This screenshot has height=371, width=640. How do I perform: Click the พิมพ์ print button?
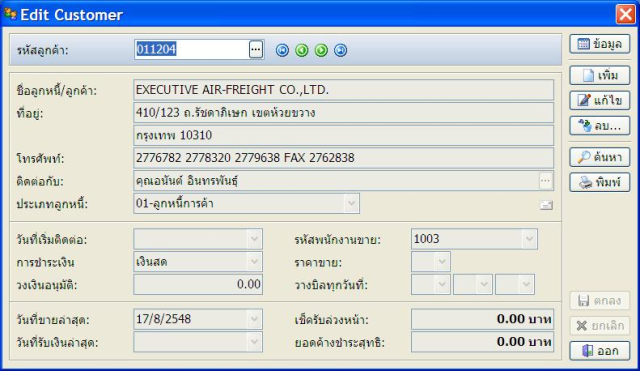(x=600, y=182)
